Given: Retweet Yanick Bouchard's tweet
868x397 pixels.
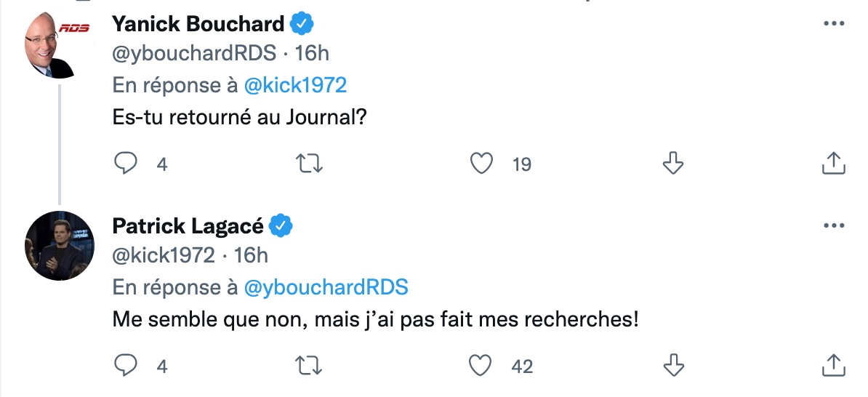Looking at the screenshot, I should click(309, 164).
